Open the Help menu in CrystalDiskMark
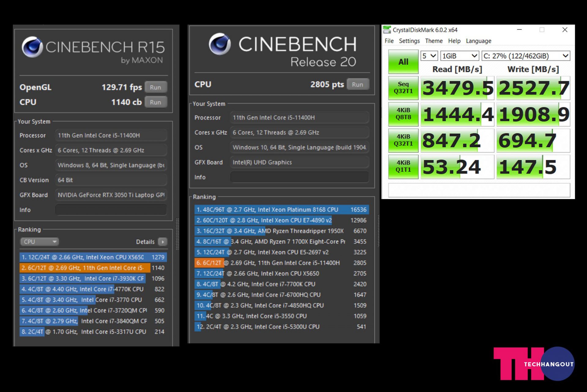The height and width of the screenshot is (392, 587). click(x=454, y=41)
